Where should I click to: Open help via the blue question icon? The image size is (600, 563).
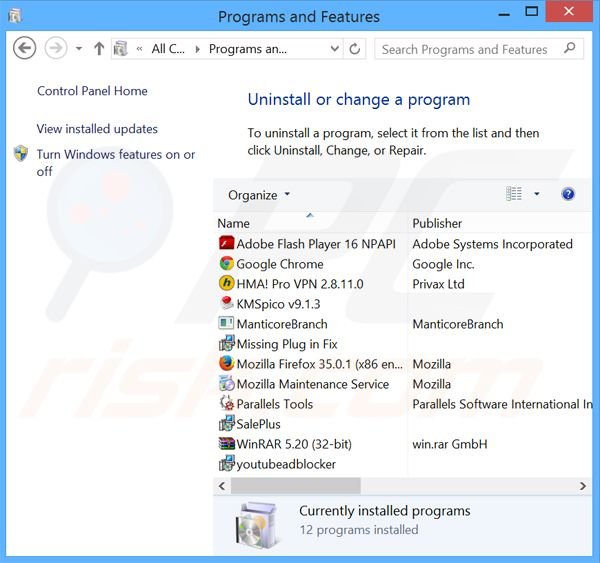click(x=568, y=194)
